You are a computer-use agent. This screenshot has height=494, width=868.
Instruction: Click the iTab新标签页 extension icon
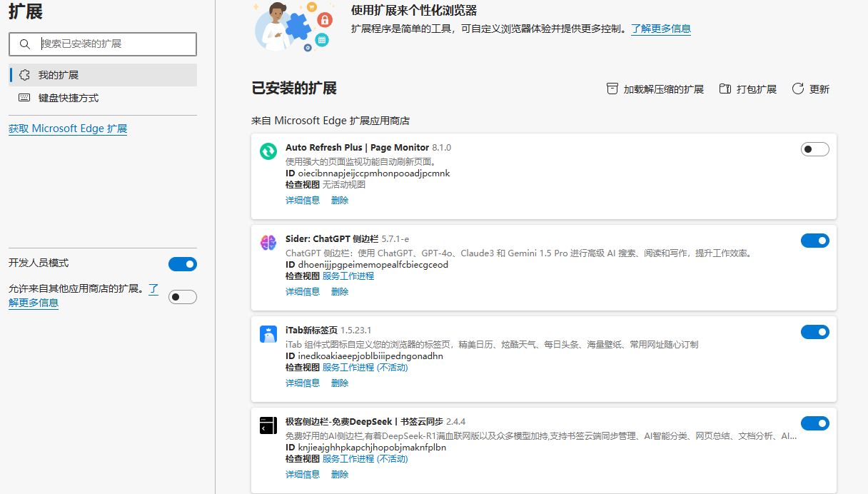[x=268, y=334]
